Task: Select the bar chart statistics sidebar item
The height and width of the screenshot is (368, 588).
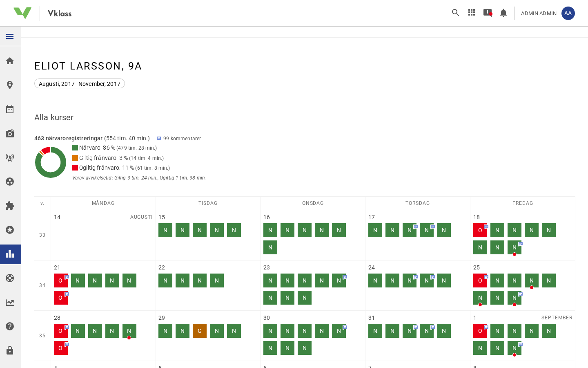Action: tap(10, 254)
